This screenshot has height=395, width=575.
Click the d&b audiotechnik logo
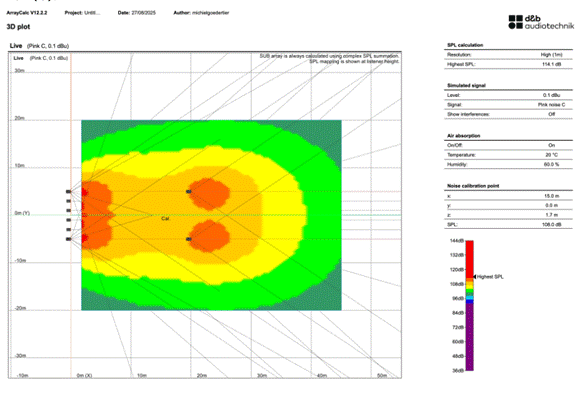[x=541, y=22]
